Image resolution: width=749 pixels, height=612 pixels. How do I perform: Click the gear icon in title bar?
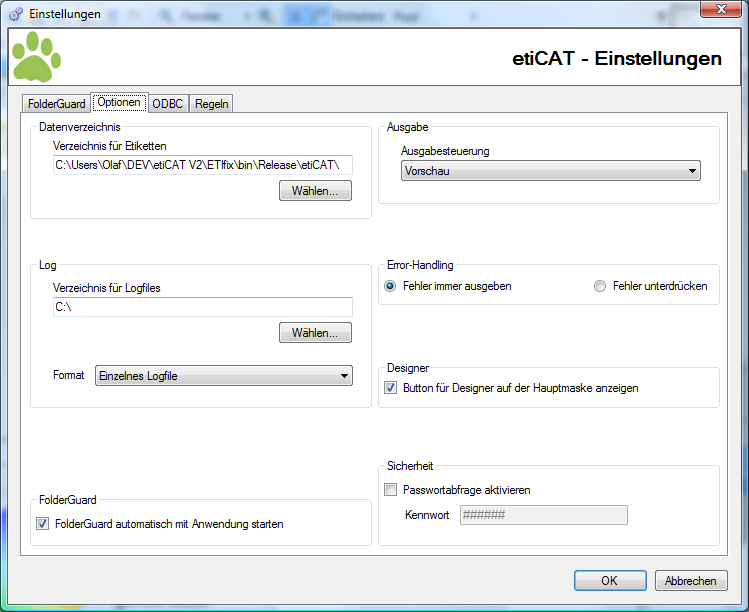click(16, 14)
